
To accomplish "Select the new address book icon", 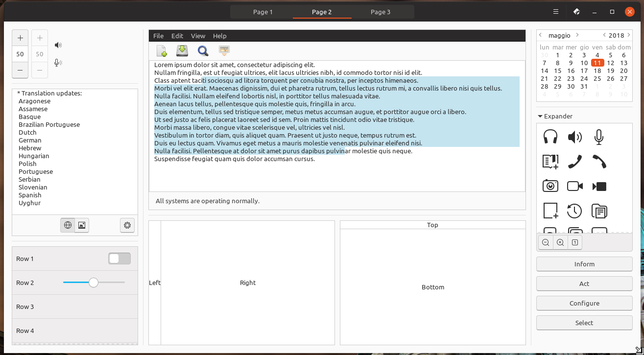I will (550, 162).
